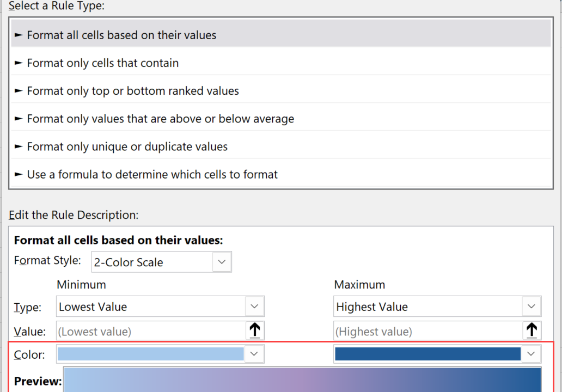Open the Minimum color dropdown arrow
This screenshot has height=392, width=562.
coord(254,354)
